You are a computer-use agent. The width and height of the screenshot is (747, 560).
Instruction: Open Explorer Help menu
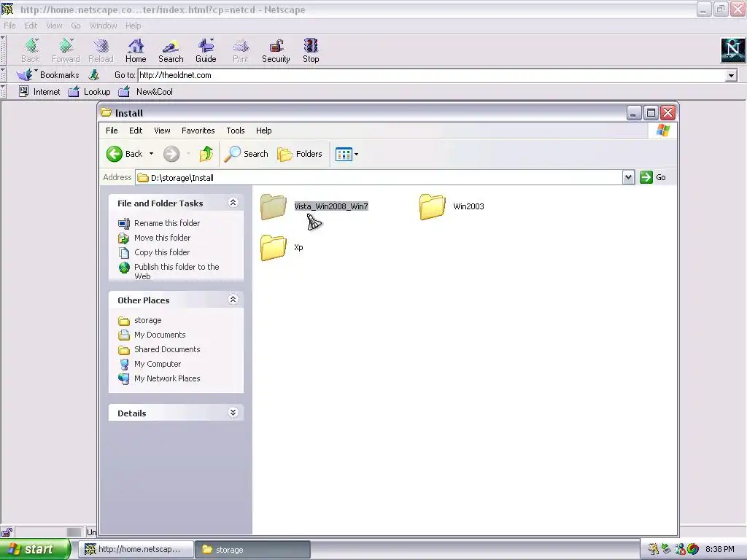point(263,131)
